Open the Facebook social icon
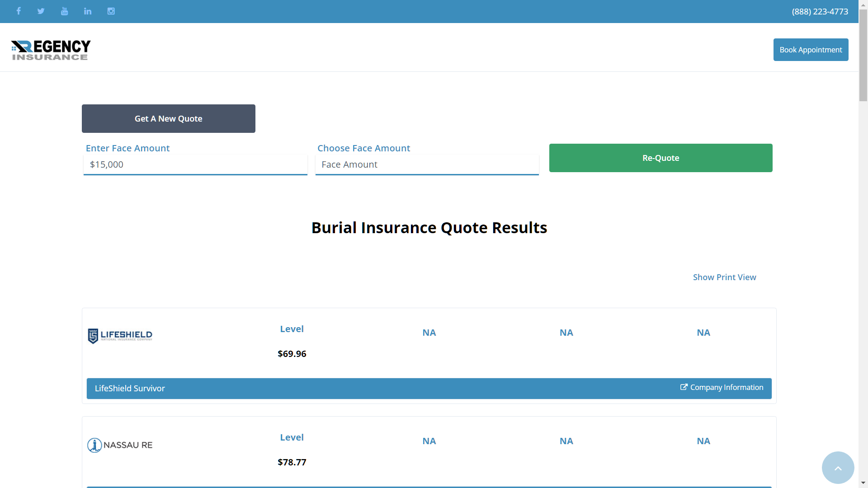The width and height of the screenshot is (868, 488). coord(19,11)
